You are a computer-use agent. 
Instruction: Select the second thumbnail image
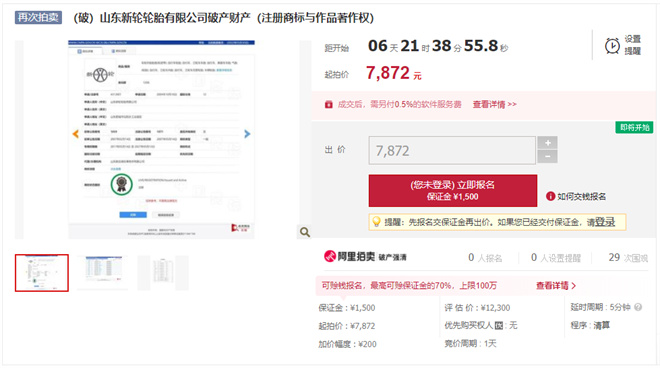[102, 272]
